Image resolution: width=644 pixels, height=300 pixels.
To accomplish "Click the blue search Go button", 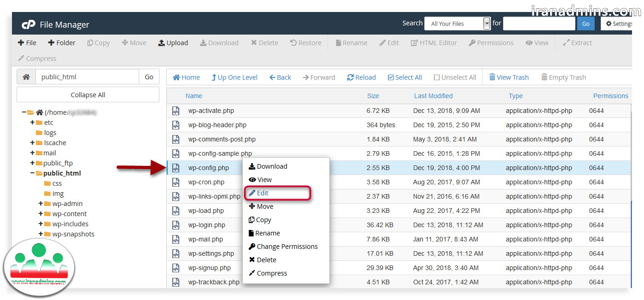I will tap(586, 24).
